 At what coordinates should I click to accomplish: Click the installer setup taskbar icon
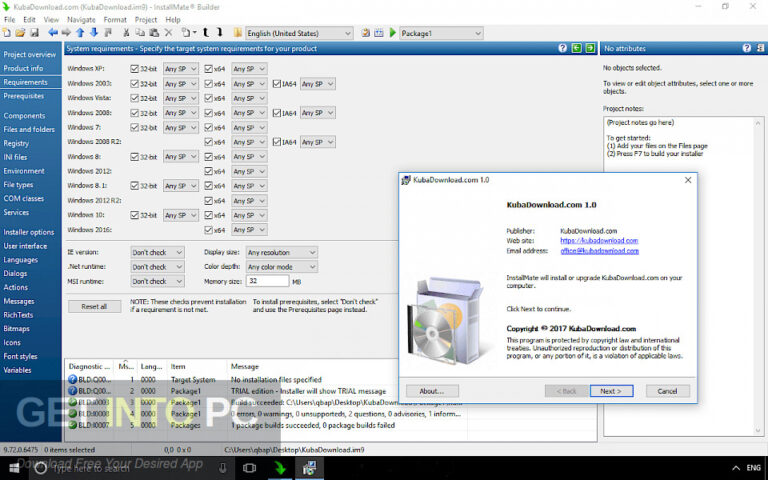[309, 468]
